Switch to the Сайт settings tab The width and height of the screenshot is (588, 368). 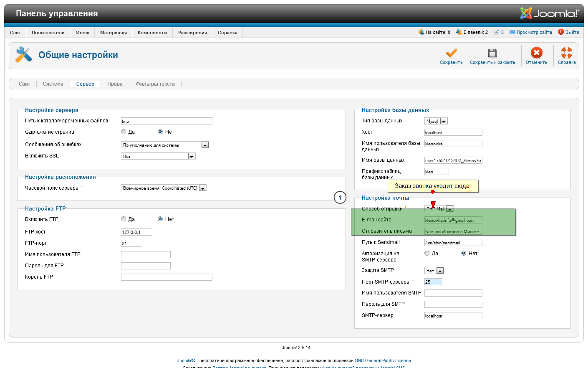coord(24,84)
